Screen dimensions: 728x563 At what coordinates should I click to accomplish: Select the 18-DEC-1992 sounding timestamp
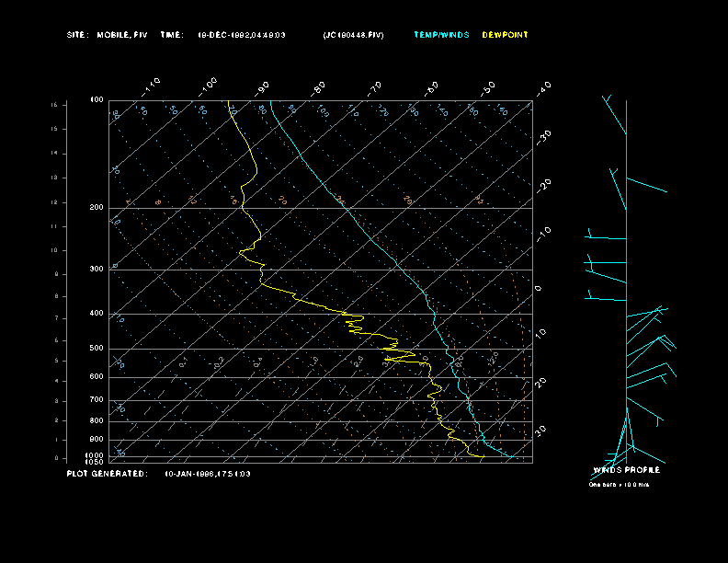[x=242, y=35]
